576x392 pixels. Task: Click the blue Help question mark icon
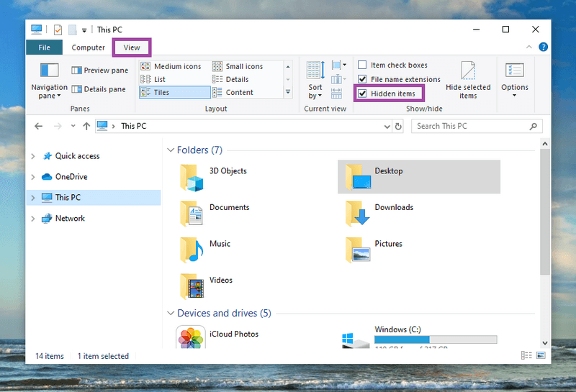544,47
